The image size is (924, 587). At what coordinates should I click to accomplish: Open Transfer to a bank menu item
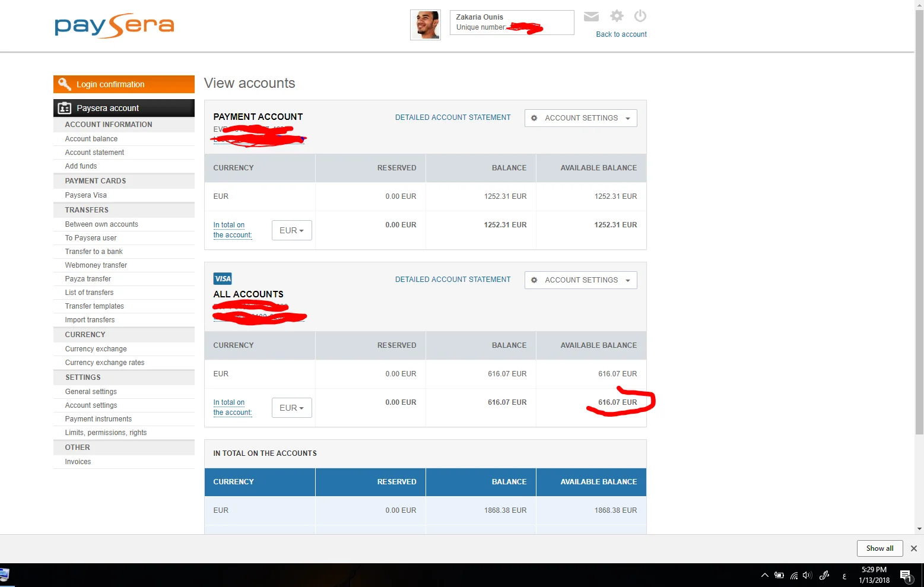pos(94,252)
